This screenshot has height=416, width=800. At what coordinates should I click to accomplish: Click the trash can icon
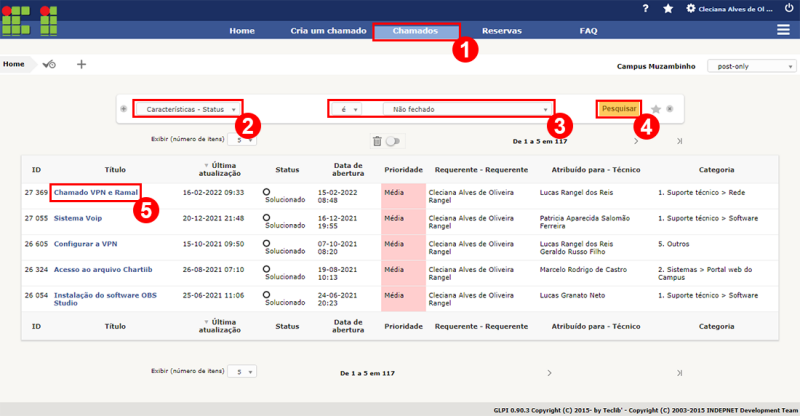(x=377, y=141)
